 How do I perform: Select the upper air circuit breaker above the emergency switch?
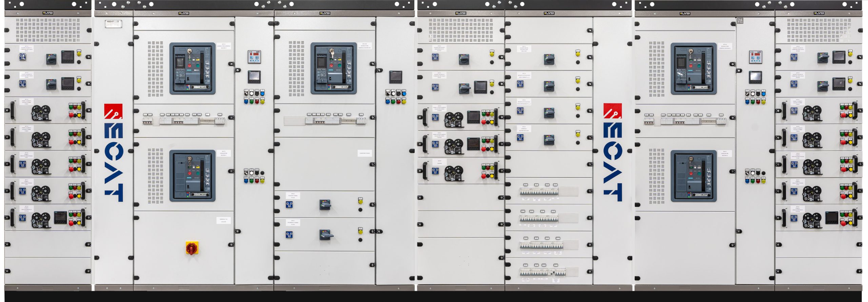click(192, 68)
